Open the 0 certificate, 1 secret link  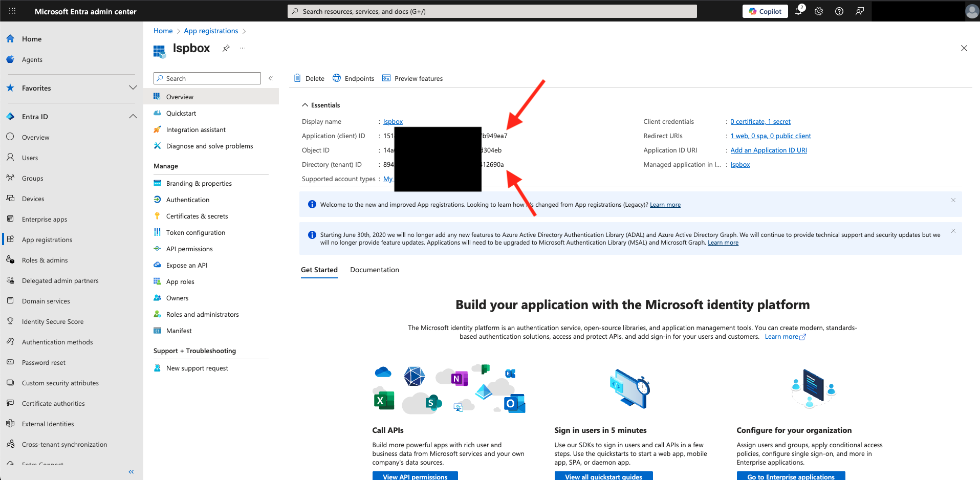point(760,121)
